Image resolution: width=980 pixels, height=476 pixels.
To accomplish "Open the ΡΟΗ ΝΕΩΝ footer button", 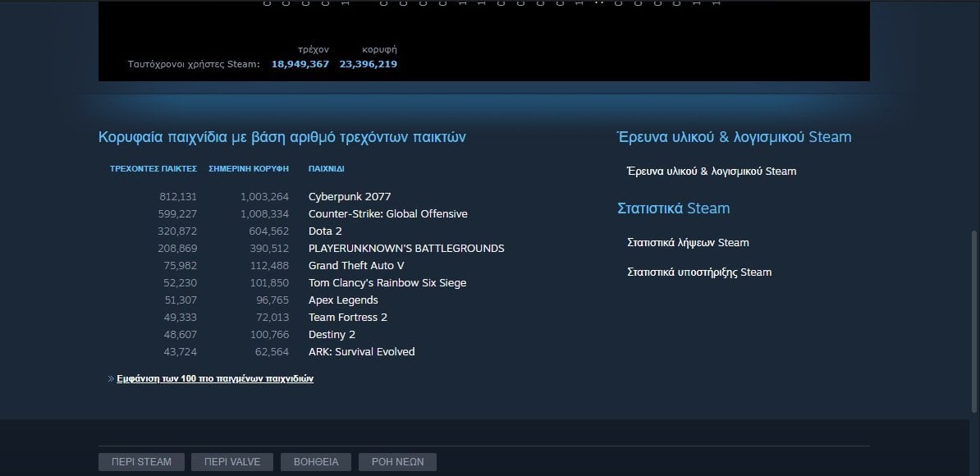I will 397,461.
